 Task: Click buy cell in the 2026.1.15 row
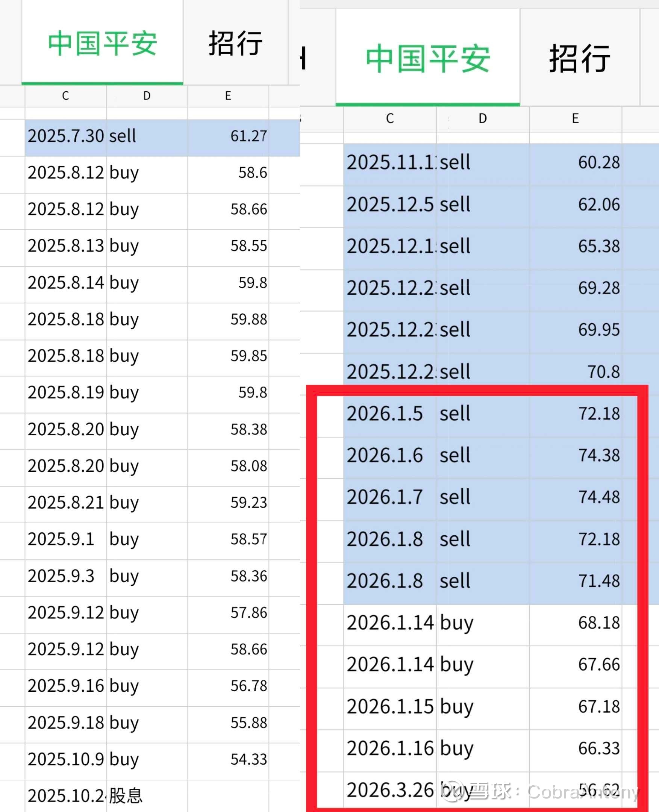click(x=483, y=709)
